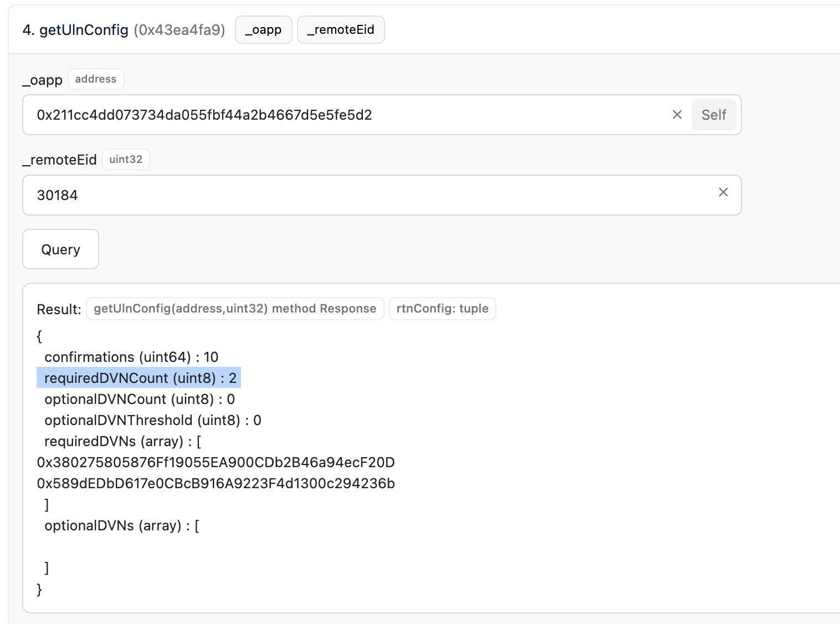840x624 pixels.
Task: Click the optionalDVNs (array) line
Action: pos(121,525)
